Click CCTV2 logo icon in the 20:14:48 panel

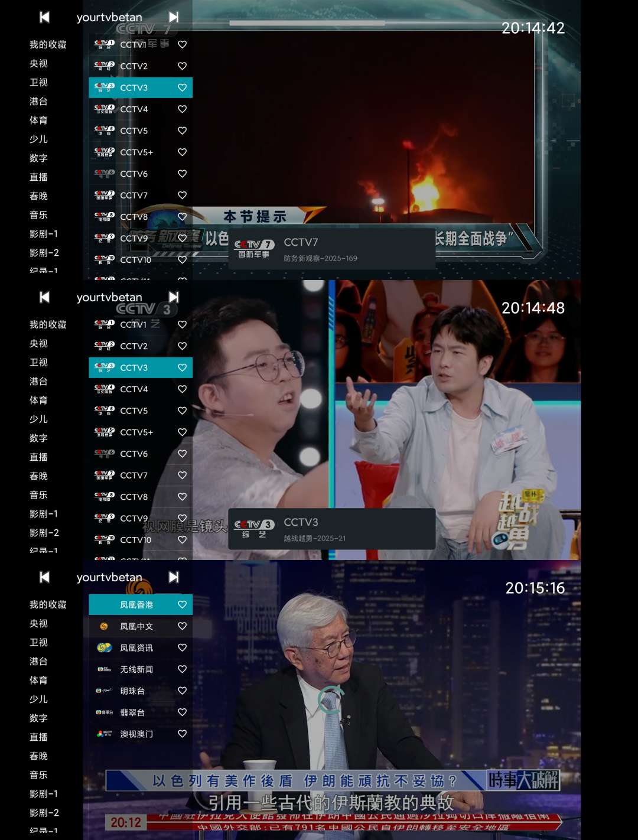point(104,346)
